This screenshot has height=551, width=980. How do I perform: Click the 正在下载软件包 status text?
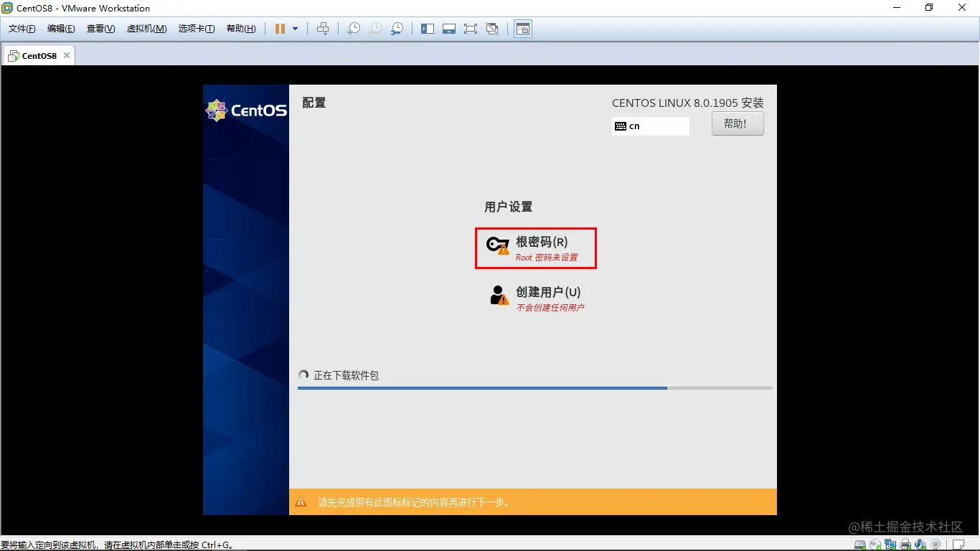coord(346,375)
